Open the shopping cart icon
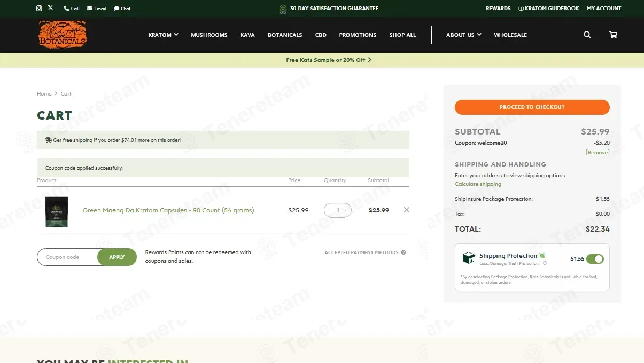 click(613, 35)
